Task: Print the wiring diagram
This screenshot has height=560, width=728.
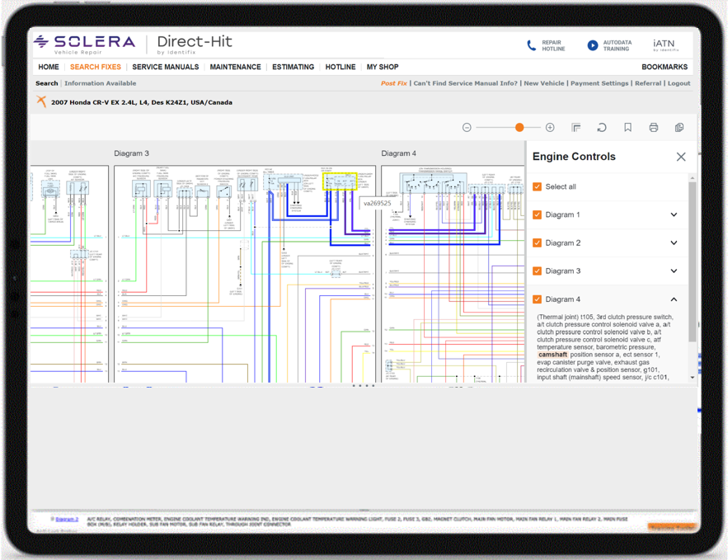Action: click(x=654, y=128)
